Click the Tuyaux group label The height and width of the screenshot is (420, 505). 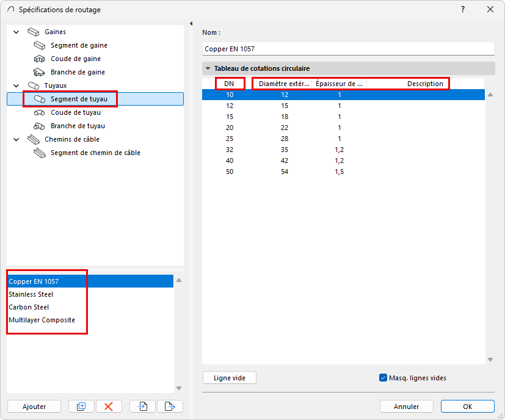(x=56, y=85)
